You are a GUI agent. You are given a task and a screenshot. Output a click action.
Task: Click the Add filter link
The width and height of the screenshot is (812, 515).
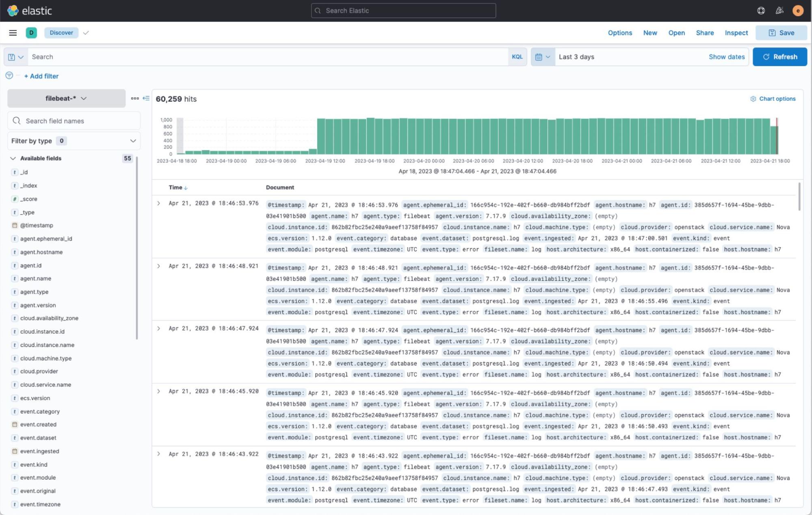pyautogui.click(x=41, y=76)
